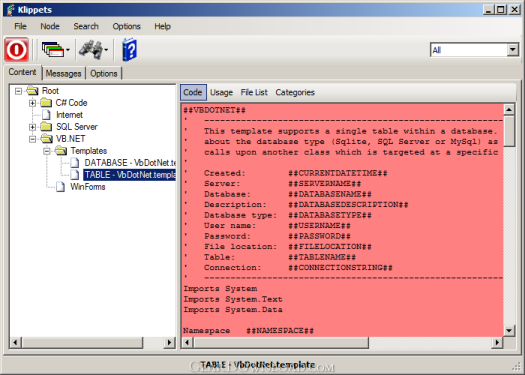The image size is (525, 375).
Task: Click code panel scroll down arrow
Action: coord(509,331)
